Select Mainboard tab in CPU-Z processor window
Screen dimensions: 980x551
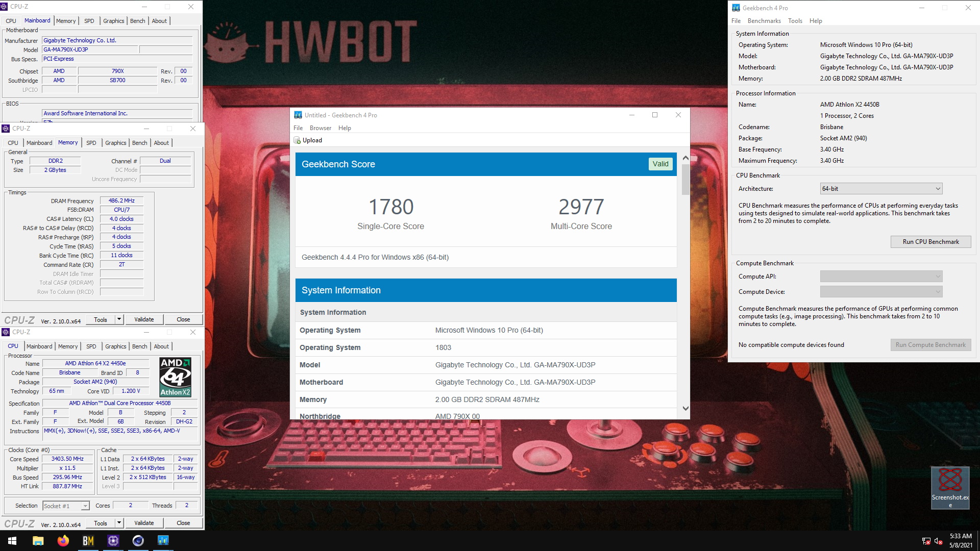[39, 346]
